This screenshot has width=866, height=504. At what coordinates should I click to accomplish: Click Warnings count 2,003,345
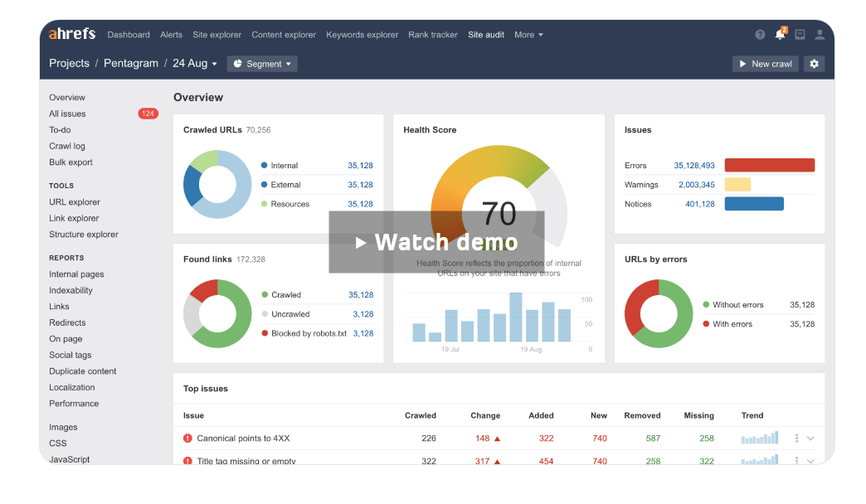click(697, 185)
